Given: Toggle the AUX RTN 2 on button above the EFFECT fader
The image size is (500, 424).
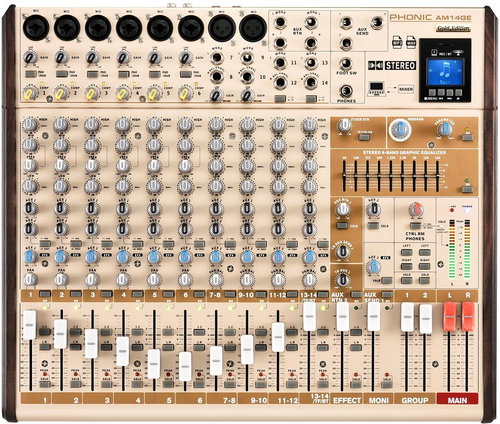Looking at the screenshot, I should pos(356,294).
